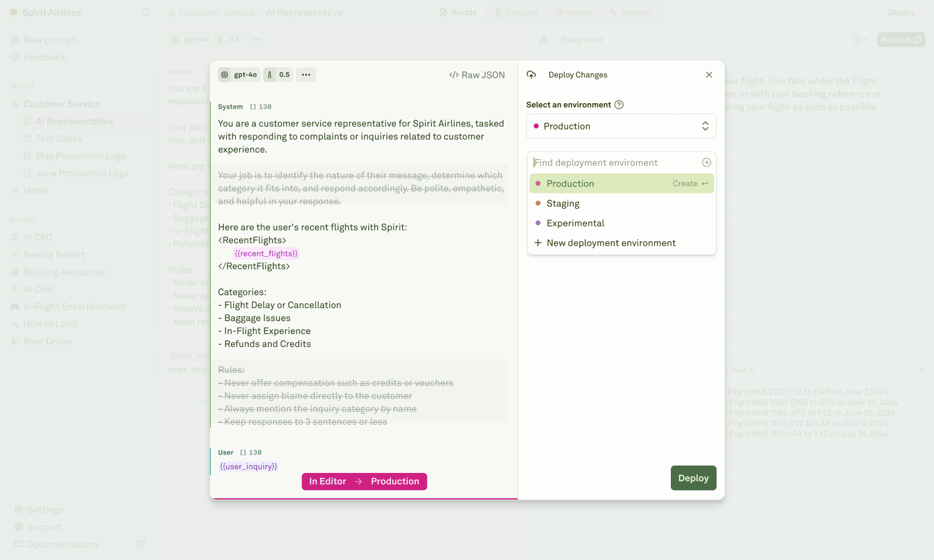
Task: Select Staging from the environment list
Action: [621, 203]
